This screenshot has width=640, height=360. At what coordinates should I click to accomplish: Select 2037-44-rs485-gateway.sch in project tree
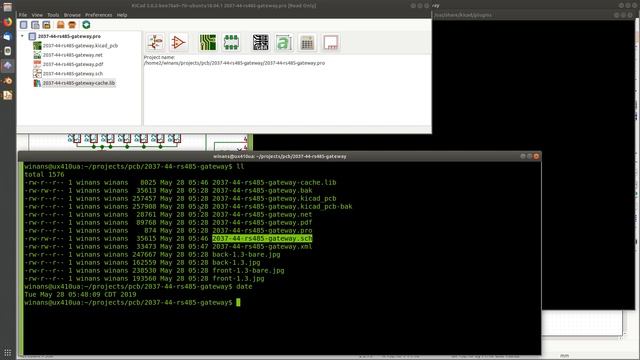[x=73, y=74]
